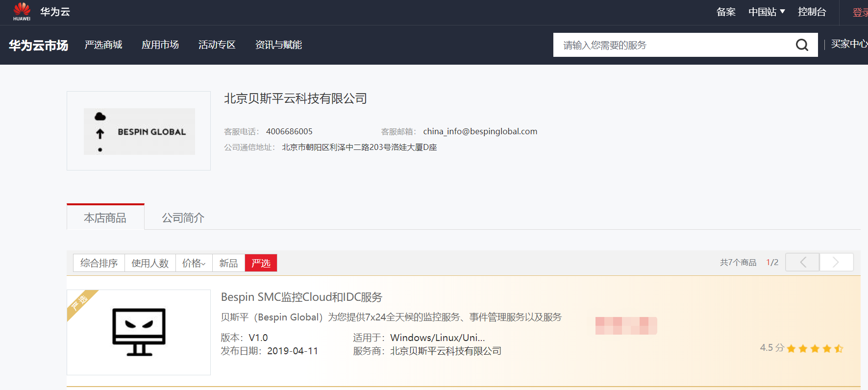Screen dimensions: 868x390
Task: Open the 严选商城 menu item
Action: [103, 45]
